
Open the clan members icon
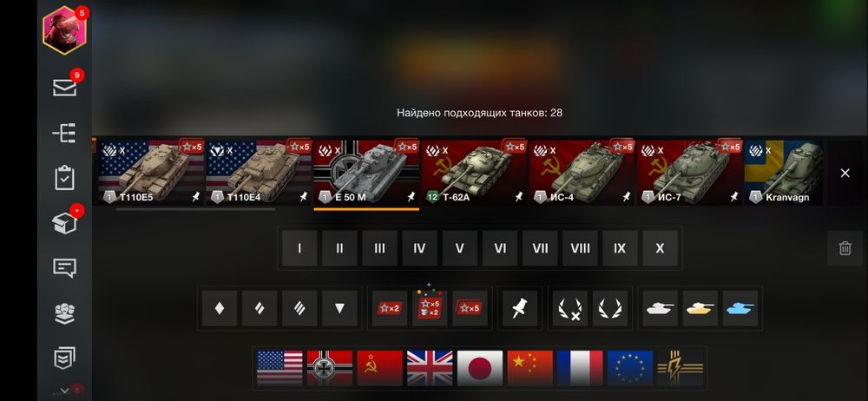pyautogui.click(x=65, y=313)
